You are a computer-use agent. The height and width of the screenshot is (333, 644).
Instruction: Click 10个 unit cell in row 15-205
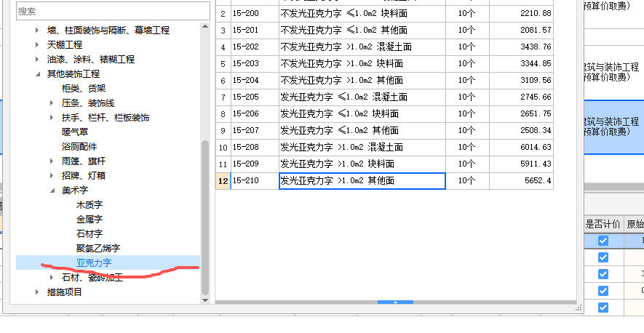467,97
